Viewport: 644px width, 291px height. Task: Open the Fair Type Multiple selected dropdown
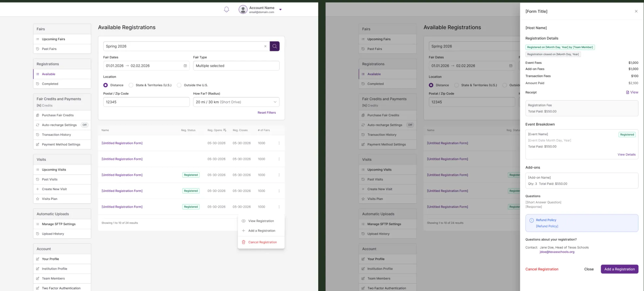point(236,66)
